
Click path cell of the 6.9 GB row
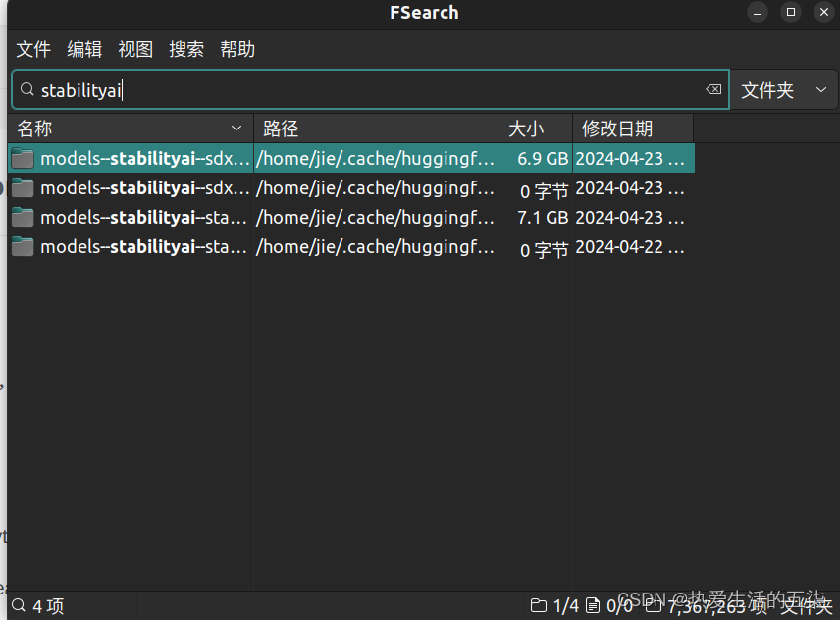pyautogui.click(x=376, y=159)
